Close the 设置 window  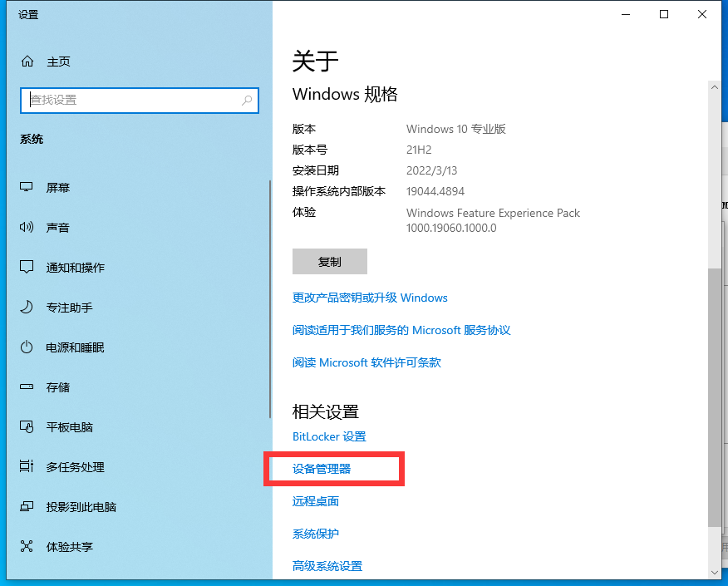(x=702, y=14)
